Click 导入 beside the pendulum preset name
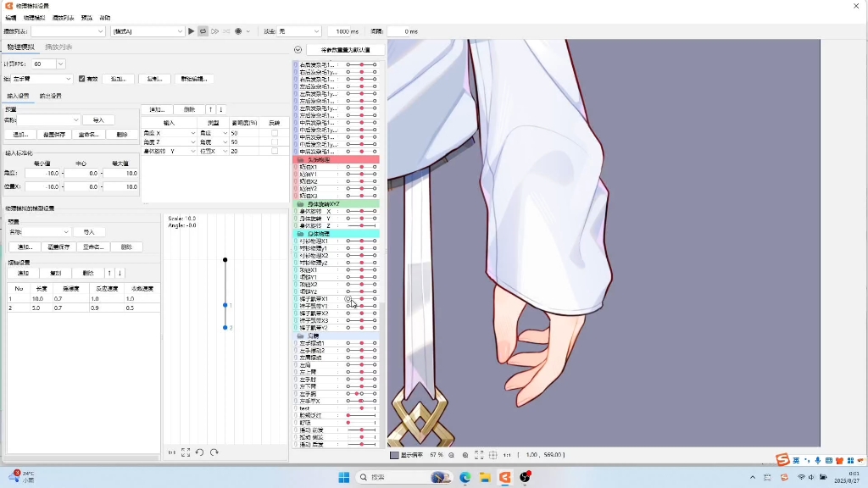The image size is (868, 488). [x=89, y=232]
